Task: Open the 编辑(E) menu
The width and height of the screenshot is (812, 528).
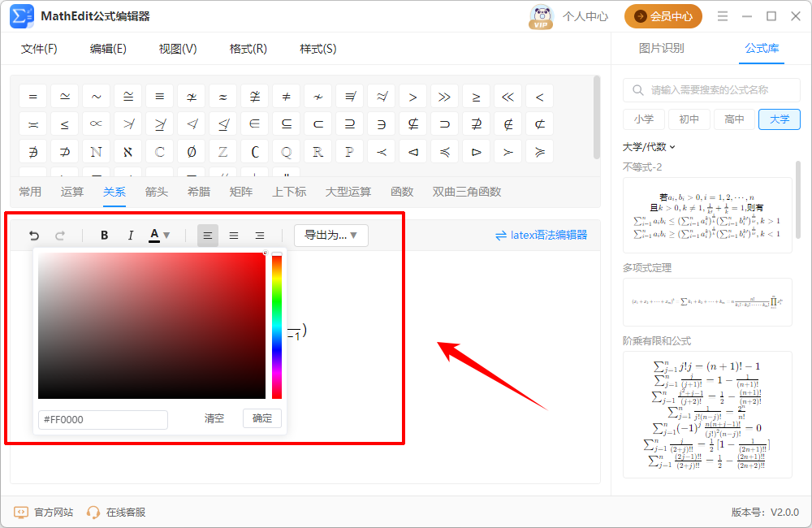Action: coord(108,49)
